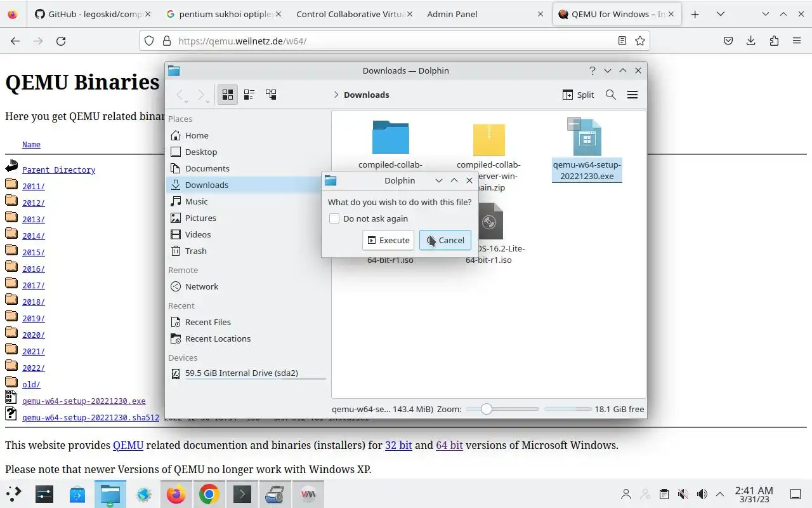The height and width of the screenshot is (508, 812).
Task: Open Dolphin's search magnifier
Action: (611, 95)
